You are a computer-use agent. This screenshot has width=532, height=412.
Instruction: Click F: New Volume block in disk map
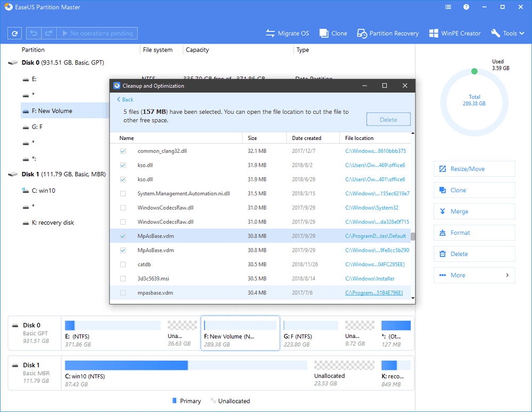240,334
